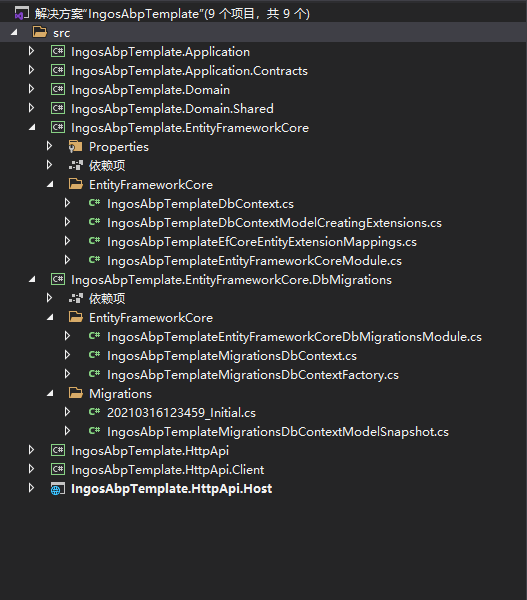Viewport: 527px width, 600px height.
Task: Expand IngosAbpTemplate.Application.Contracts project node
Action: (31, 70)
